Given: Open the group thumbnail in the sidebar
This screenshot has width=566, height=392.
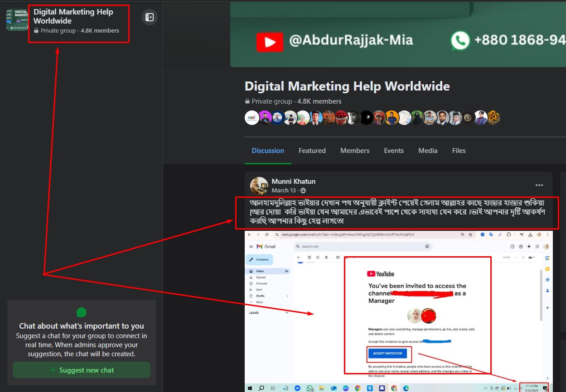Looking at the screenshot, I should (x=17, y=20).
